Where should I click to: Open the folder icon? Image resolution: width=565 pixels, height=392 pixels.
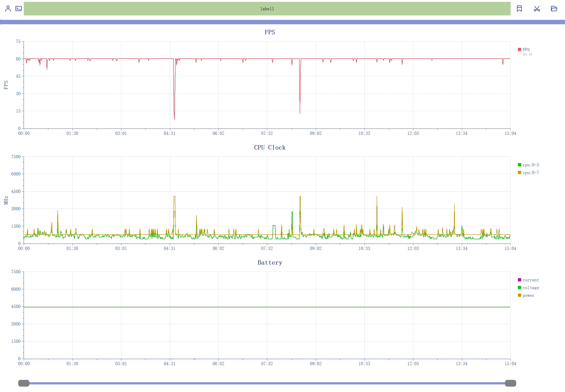tap(554, 9)
